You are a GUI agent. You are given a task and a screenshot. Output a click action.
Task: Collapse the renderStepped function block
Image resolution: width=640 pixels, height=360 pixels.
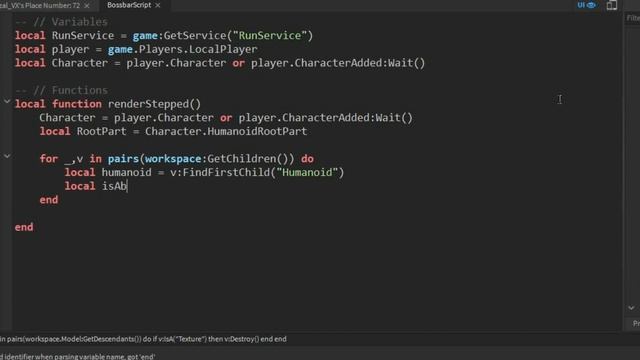(7, 101)
